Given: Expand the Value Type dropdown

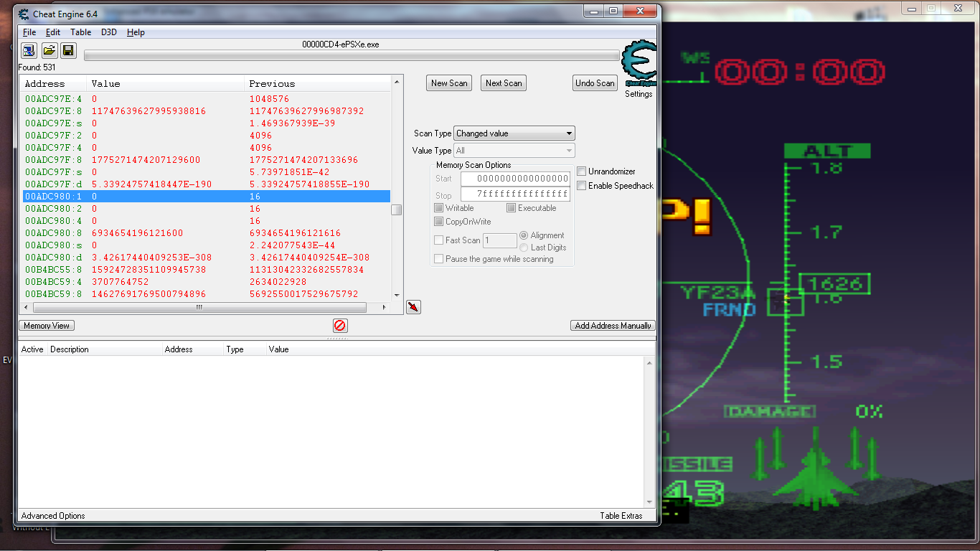Looking at the screenshot, I should tap(514, 151).
